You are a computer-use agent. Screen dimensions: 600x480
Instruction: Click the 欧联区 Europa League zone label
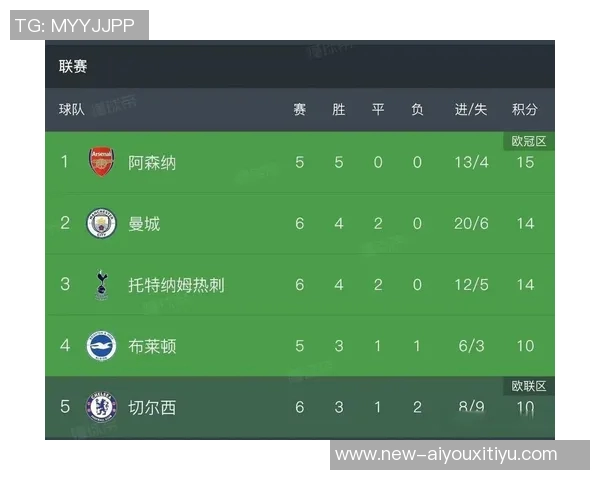[x=529, y=386]
